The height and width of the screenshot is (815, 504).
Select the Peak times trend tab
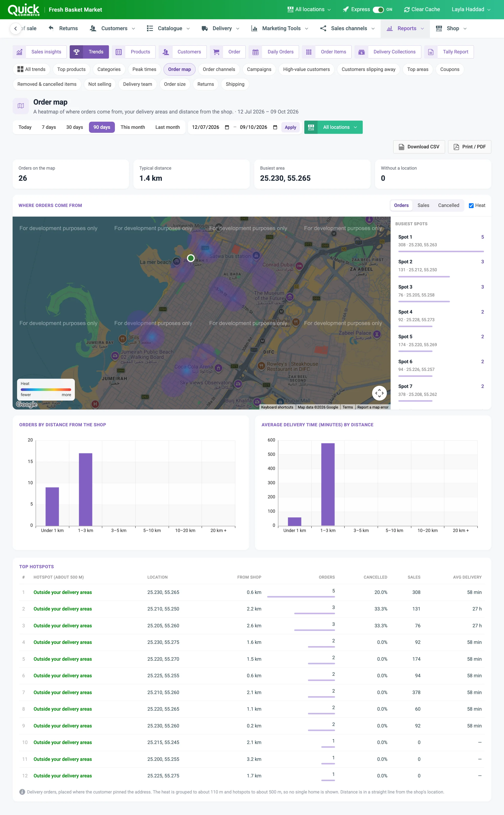(144, 69)
